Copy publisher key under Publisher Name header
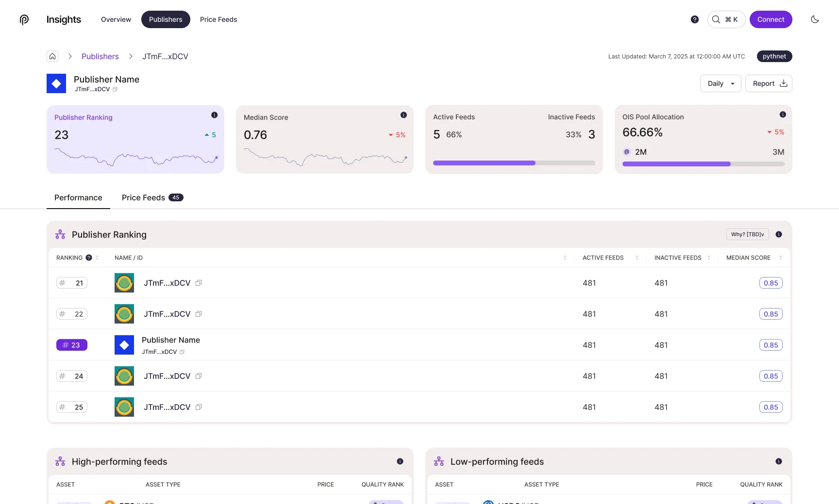This screenshot has height=504, width=839. point(115,89)
